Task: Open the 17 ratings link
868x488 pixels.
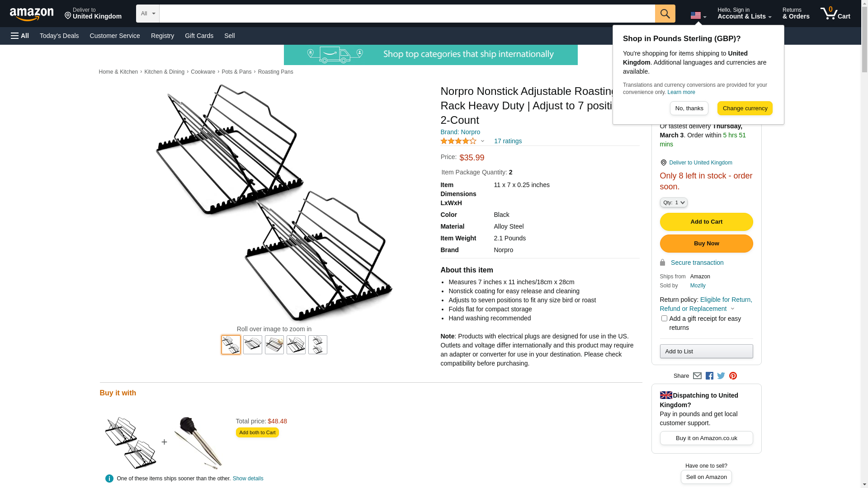Action: click(x=508, y=141)
